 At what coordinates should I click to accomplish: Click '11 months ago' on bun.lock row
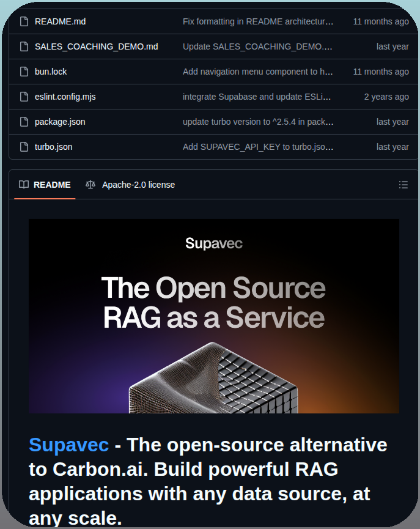click(x=381, y=72)
